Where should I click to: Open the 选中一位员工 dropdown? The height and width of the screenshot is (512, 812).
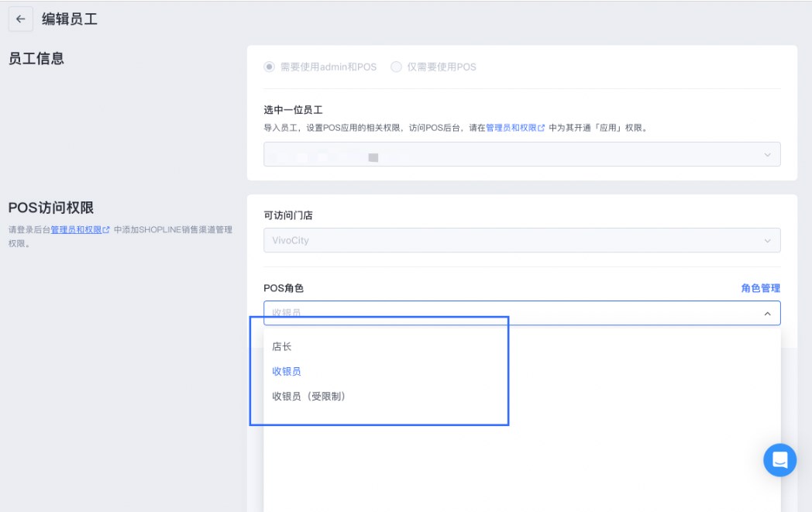click(522, 154)
